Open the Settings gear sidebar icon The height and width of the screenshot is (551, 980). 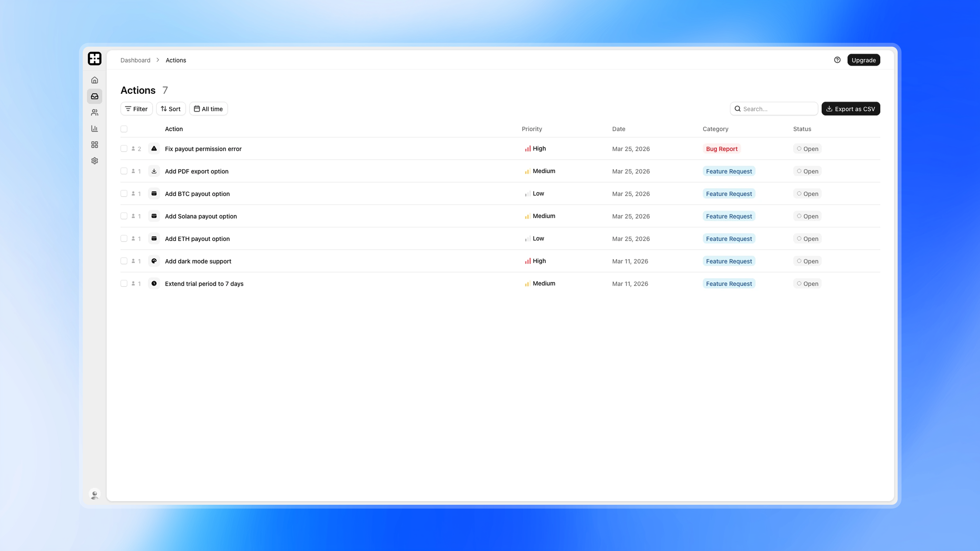[94, 161]
